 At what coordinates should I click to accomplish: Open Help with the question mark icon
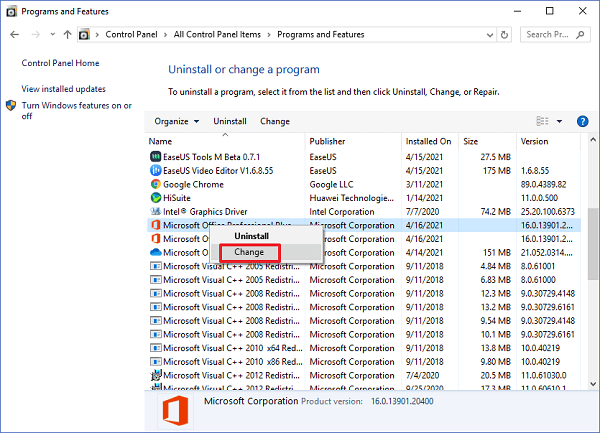pos(582,121)
